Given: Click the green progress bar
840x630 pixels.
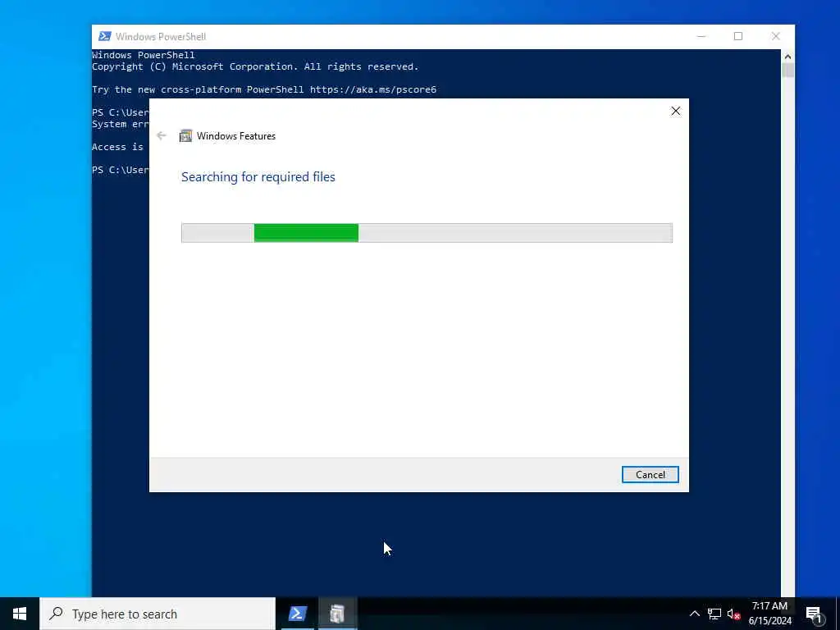Looking at the screenshot, I should [306, 233].
